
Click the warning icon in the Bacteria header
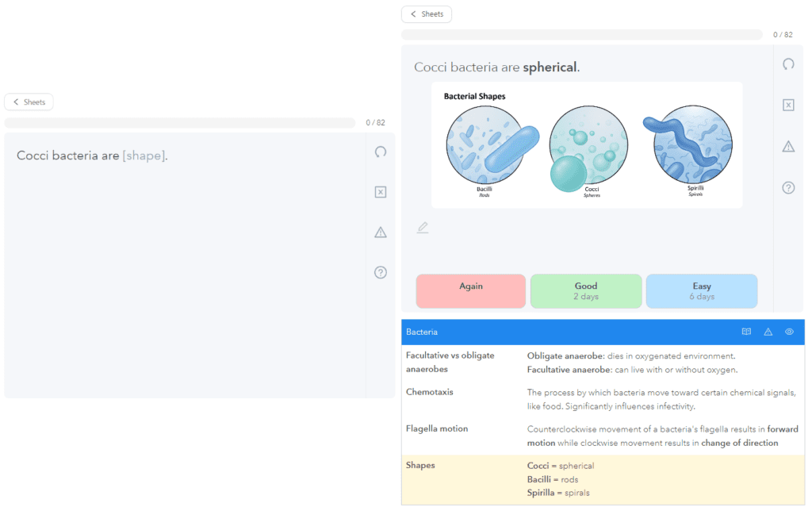point(768,332)
